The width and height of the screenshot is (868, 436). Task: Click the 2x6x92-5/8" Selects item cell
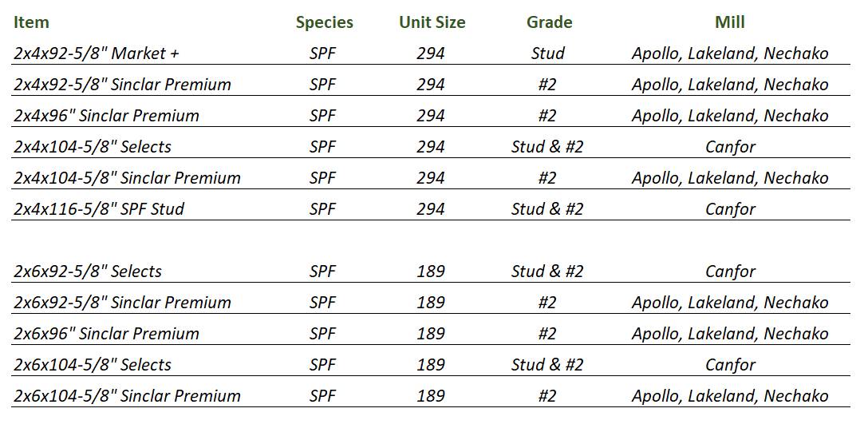(x=88, y=272)
